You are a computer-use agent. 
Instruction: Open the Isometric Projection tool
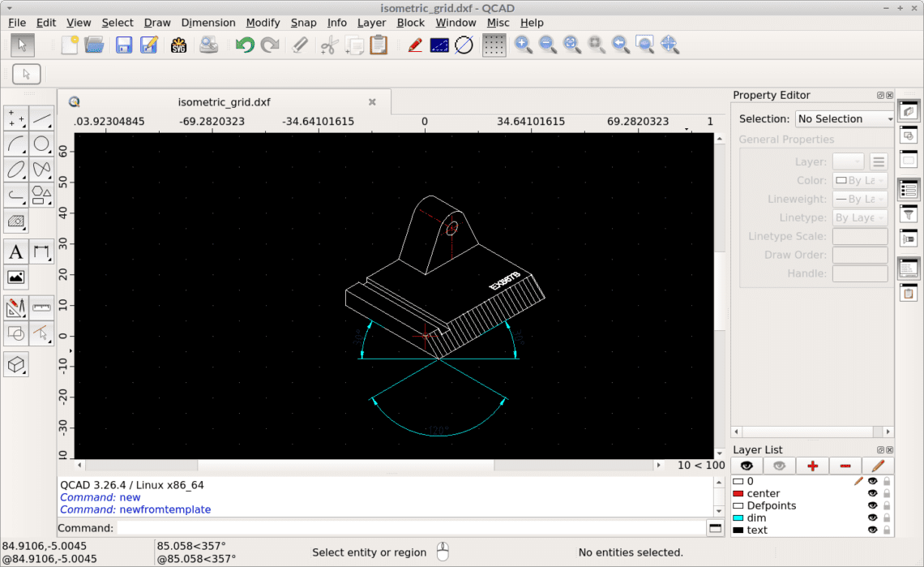click(x=16, y=365)
